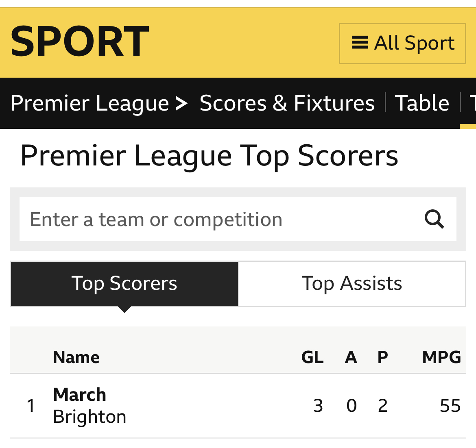Click the SPORT logo
The width and height of the screenshot is (476, 448).
80,41
